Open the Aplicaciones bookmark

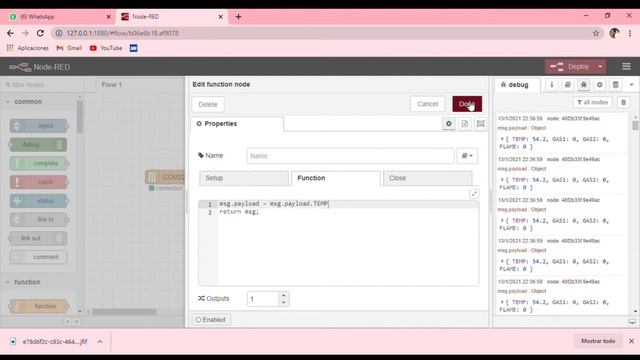click(28, 48)
